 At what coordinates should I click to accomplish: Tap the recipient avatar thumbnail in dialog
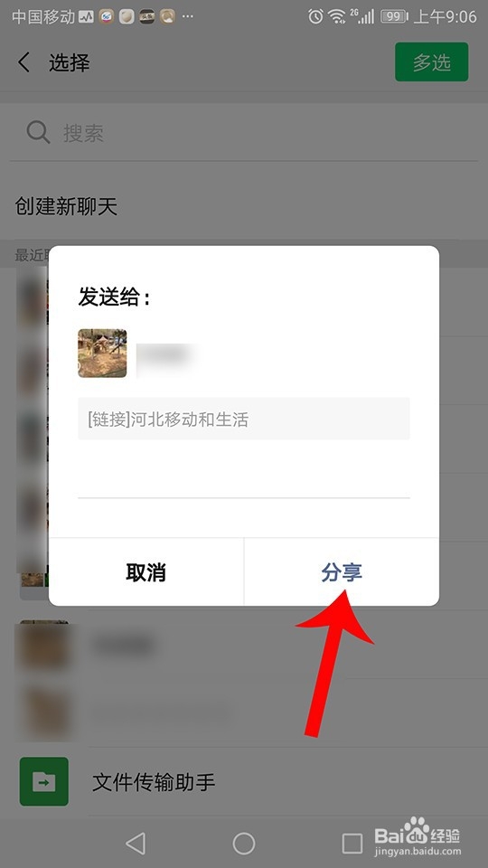(x=102, y=354)
